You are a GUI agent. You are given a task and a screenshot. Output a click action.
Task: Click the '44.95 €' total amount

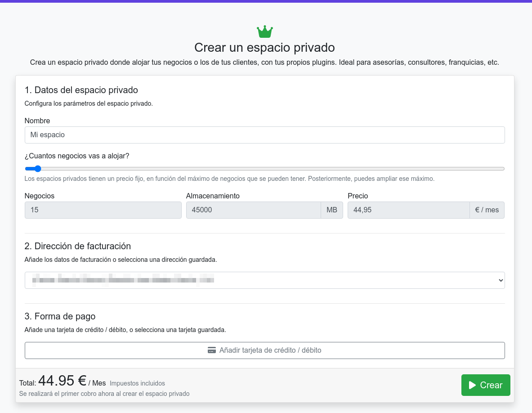point(63,381)
